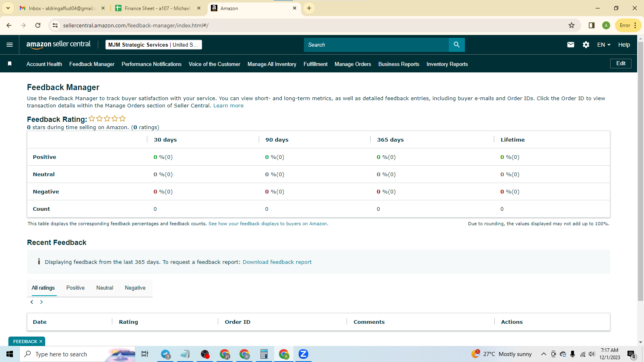Open 'See how your feedback displays' link

pos(268,224)
